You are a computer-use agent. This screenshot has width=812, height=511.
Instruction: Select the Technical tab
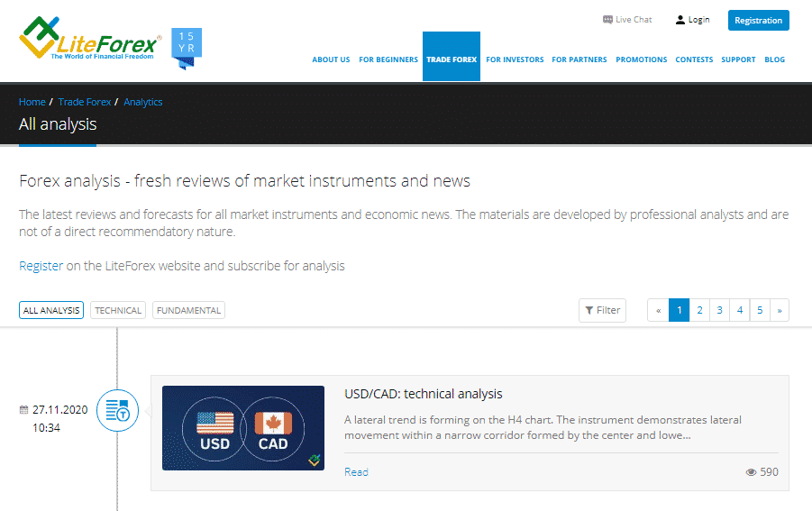point(118,310)
